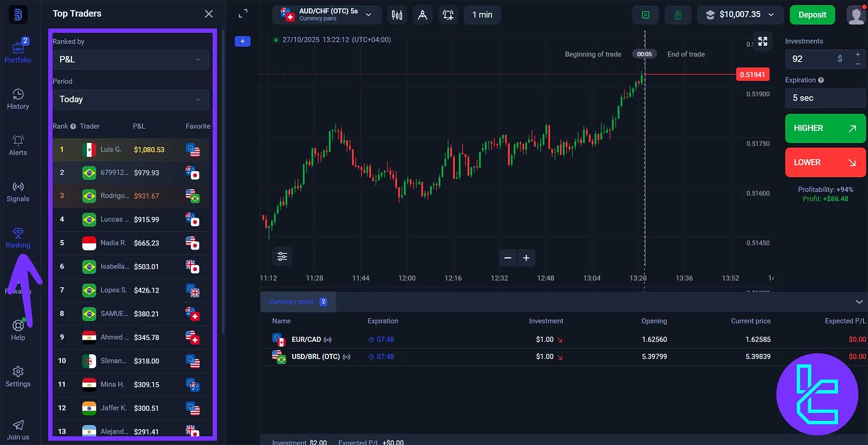
Task: Select the drawing tools icon
Action: click(x=422, y=15)
